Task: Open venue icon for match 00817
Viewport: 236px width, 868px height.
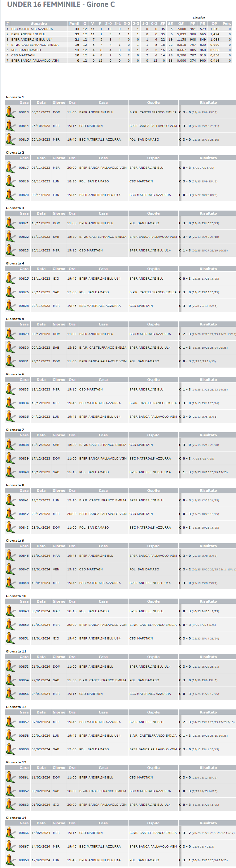Action: (x=11, y=168)
